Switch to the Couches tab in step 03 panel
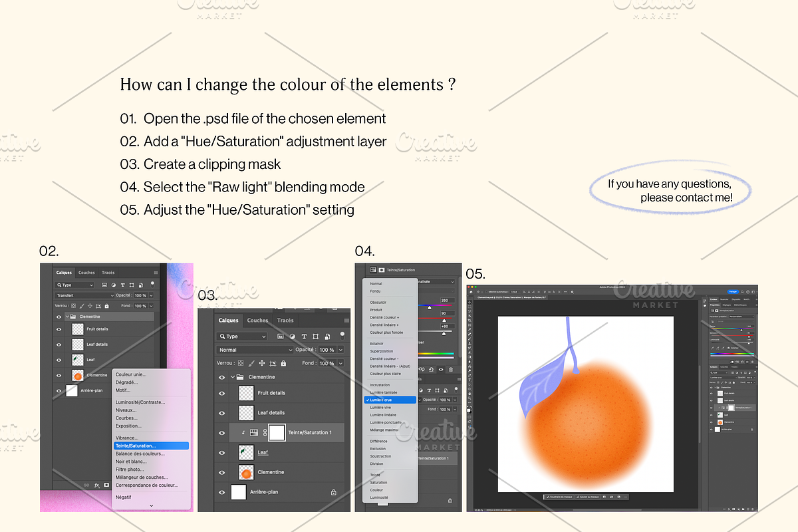This screenshot has height=532, width=798. point(257,321)
